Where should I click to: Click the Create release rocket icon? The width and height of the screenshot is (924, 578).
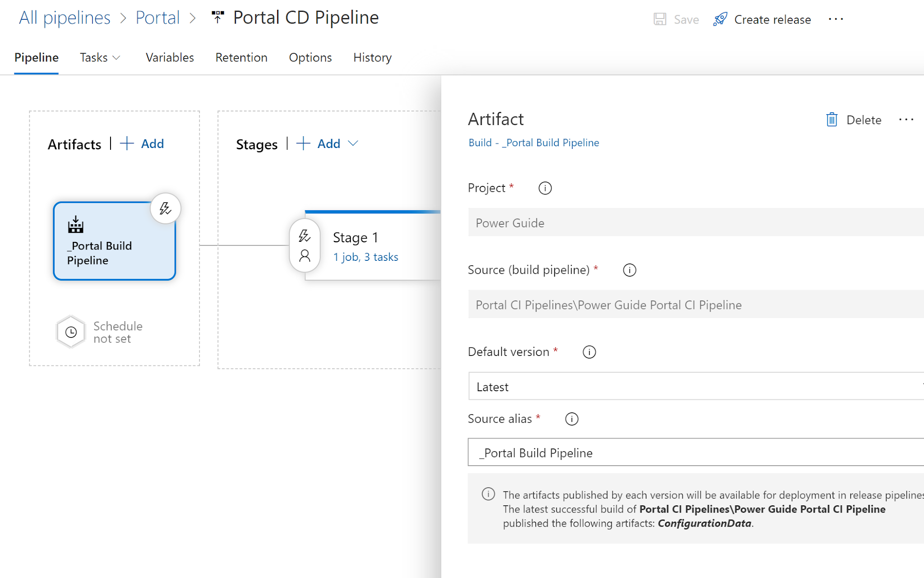(x=720, y=19)
